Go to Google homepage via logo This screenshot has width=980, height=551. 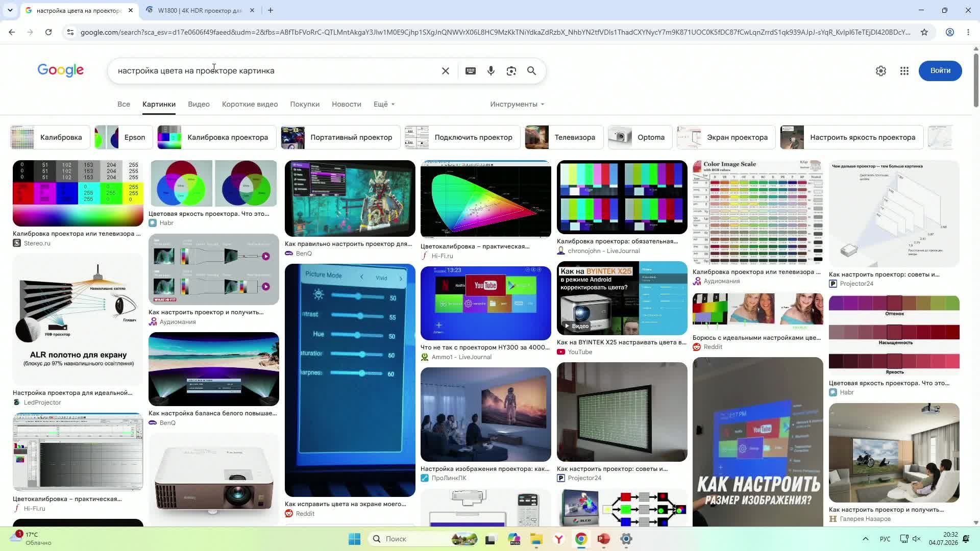click(x=61, y=70)
